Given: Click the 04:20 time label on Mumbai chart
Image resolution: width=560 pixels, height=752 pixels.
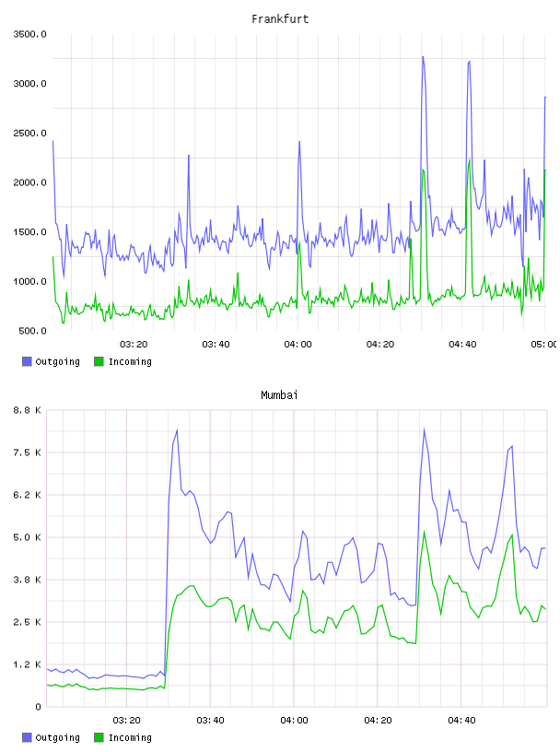Looking at the screenshot, I should [378, 721].
